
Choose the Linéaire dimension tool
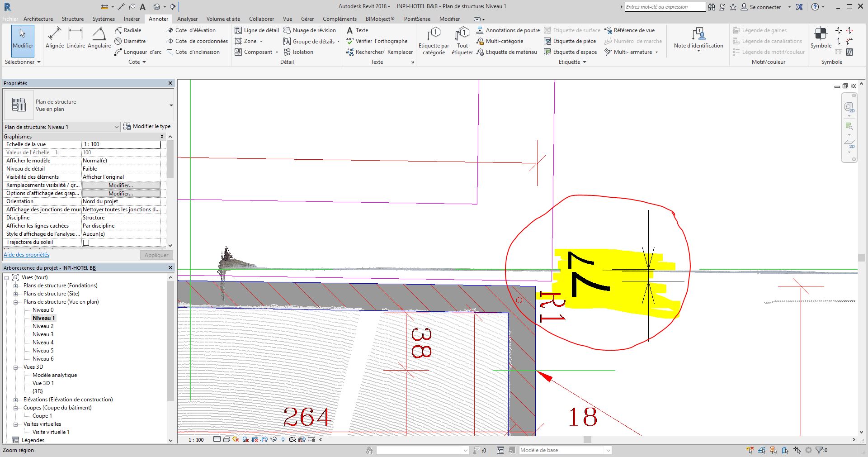[75, 38]
